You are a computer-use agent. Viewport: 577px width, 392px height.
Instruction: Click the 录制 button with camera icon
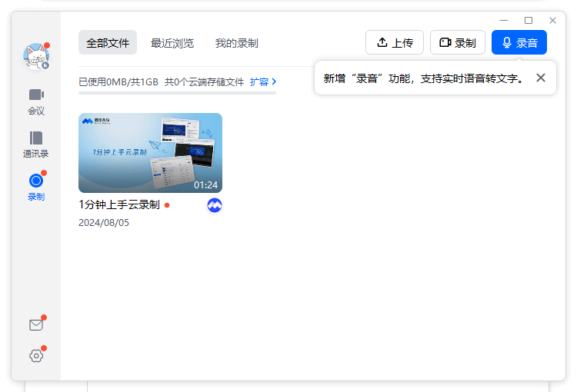point(457,43)
